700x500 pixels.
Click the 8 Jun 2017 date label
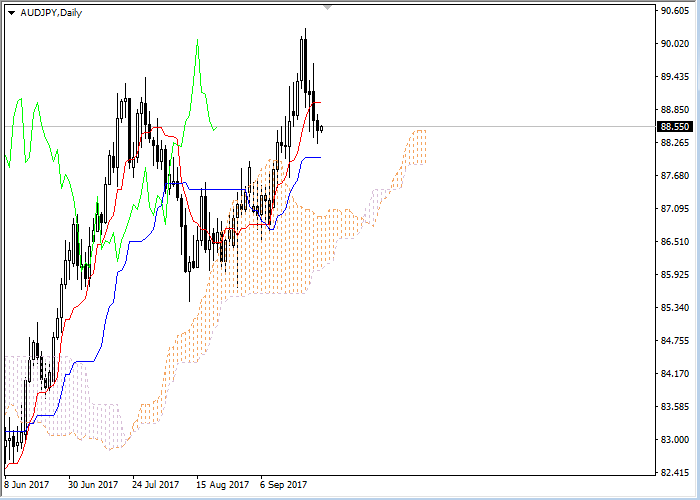click(x=27, y=485)
